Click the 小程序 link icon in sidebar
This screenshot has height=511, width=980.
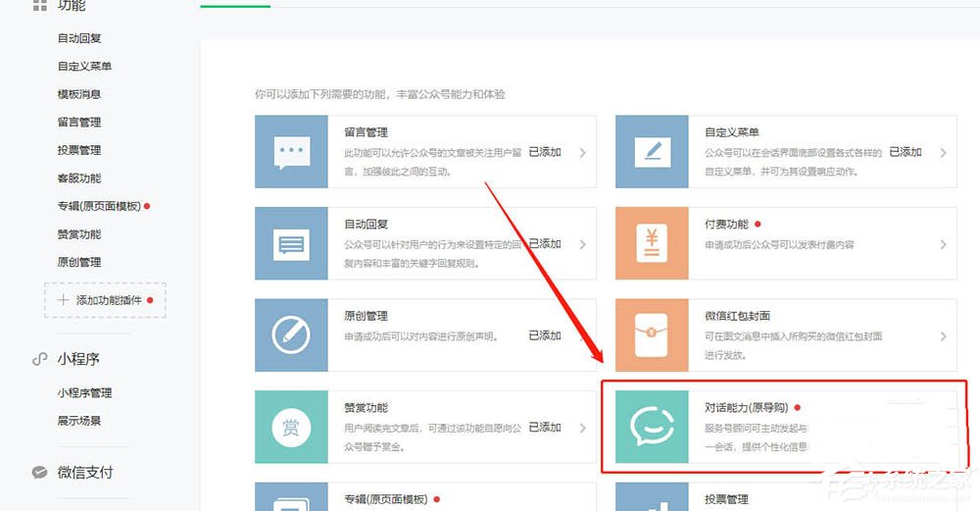pyautogui.click(x=39, y=359)
